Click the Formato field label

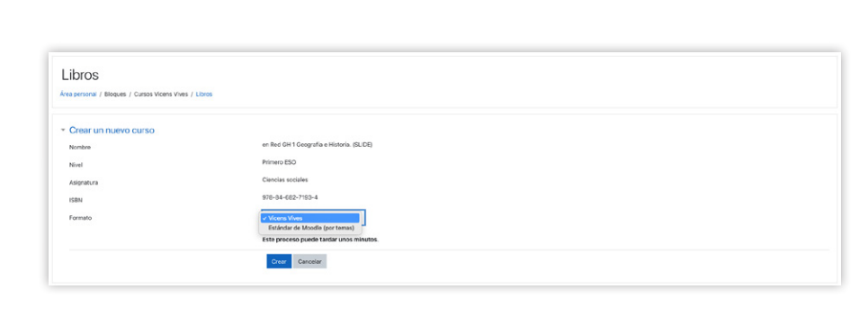(x=80, y=218)
